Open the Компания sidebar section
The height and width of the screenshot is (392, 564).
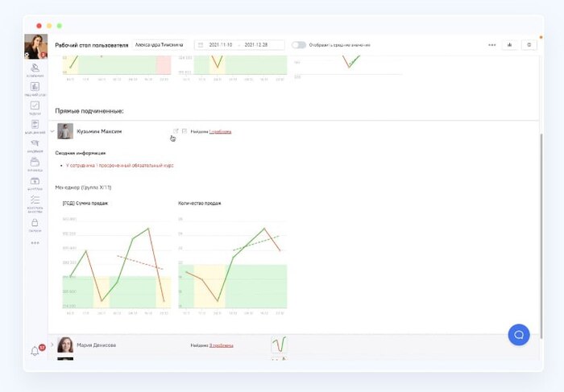pyautogui.click(x=35, y=68)
